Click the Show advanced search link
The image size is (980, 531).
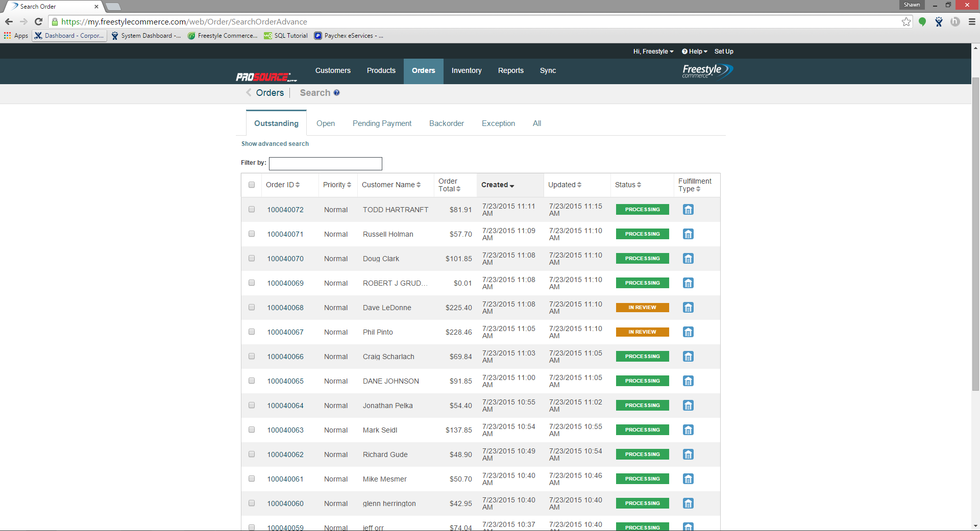[x=275, y=143]
